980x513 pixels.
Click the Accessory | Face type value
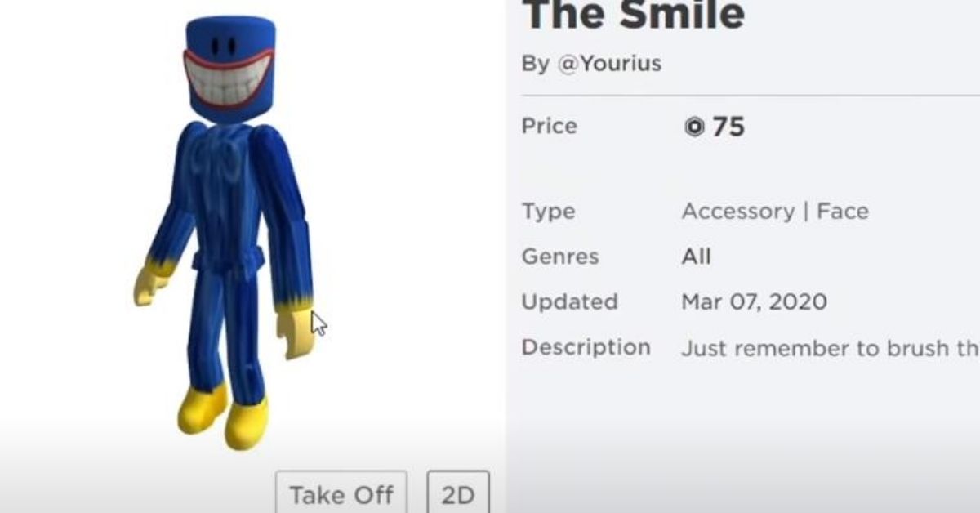(x=775, y=212)
